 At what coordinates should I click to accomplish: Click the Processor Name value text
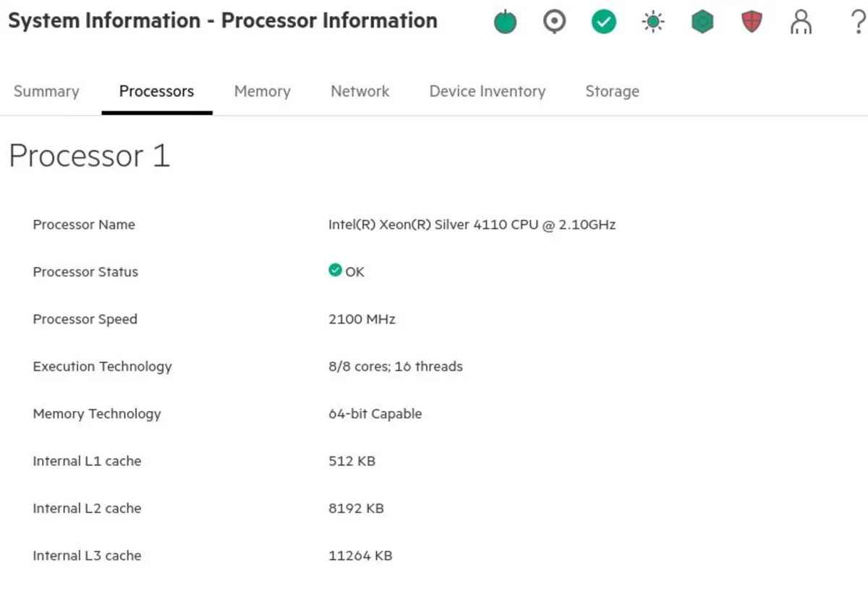(472, 224)
